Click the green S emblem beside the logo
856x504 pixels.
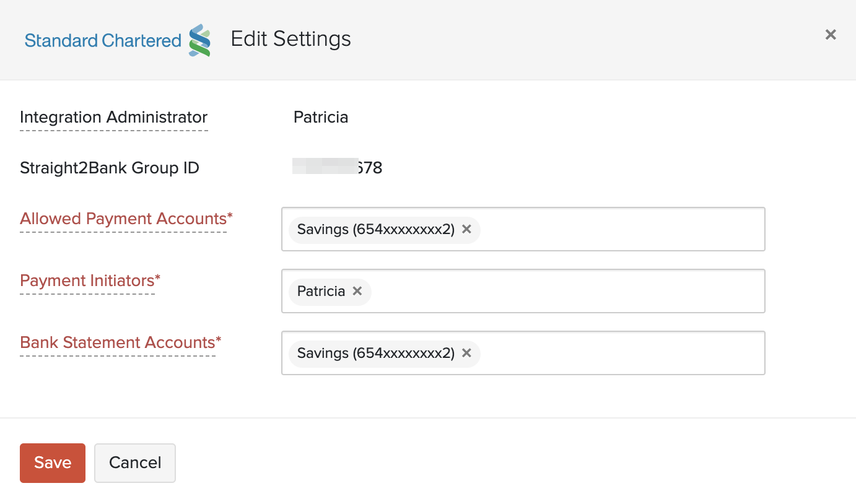point(199,40)
